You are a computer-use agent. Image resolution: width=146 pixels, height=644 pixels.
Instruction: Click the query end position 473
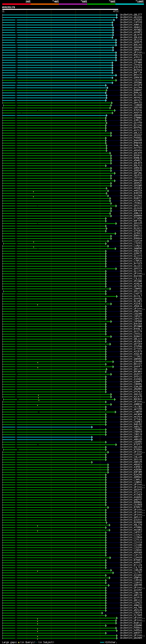tap(115, 11)
